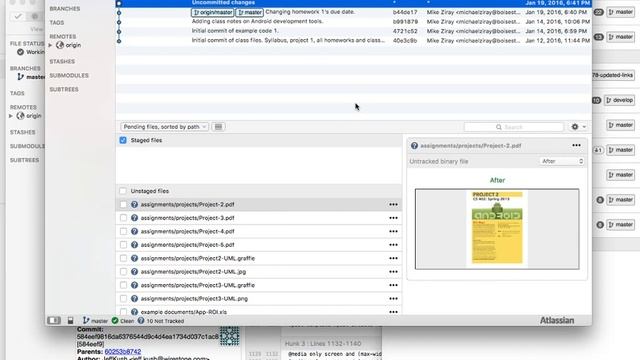This screenshot has height=360, width=640.
Task: Click master branch indicator in status bar
Action: 95,321
